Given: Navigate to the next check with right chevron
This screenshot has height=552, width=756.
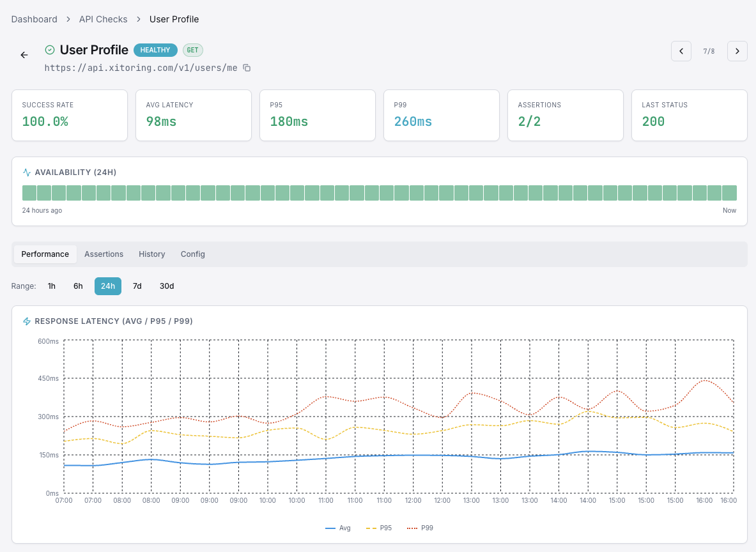Looking at the screenshot, I should tap(737, 51).
